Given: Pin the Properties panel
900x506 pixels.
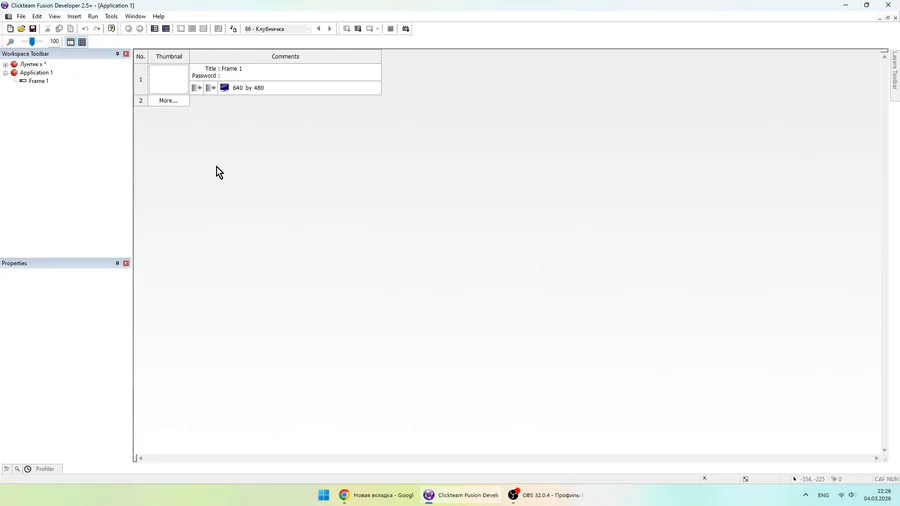Looking at the screenshot, I should [117, 263].
